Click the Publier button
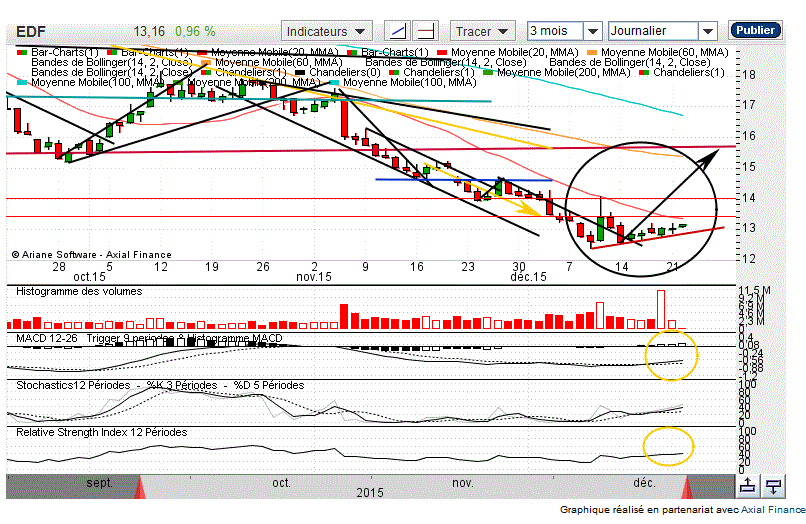Image resolution: width=806 pixels, height=524 pixels. (755, 30)
